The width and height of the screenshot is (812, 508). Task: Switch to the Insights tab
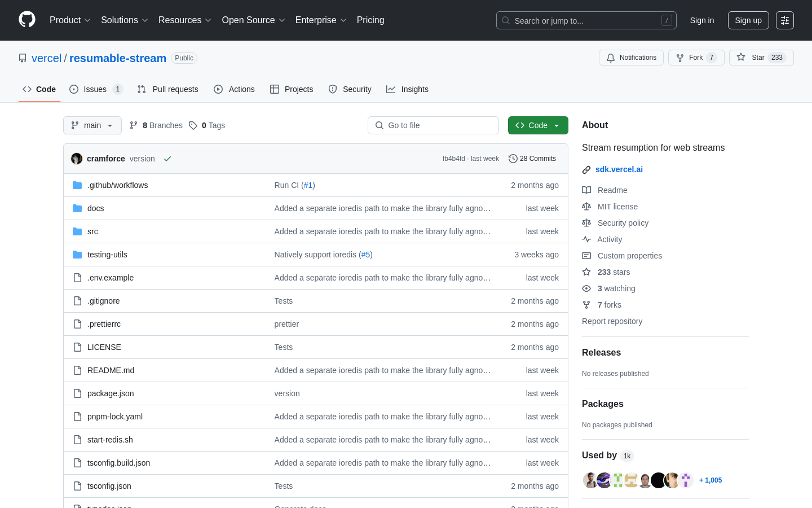point(407,89)
